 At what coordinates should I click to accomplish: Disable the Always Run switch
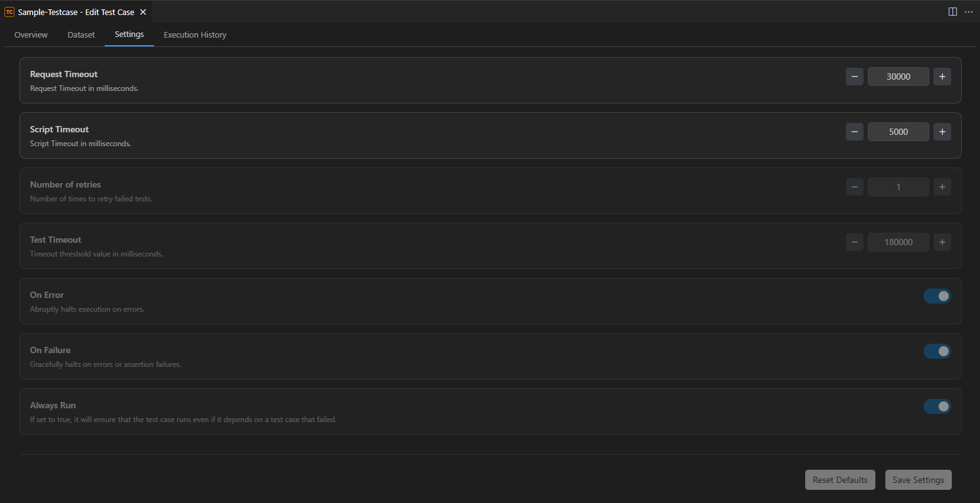click(x=937, y=406)
